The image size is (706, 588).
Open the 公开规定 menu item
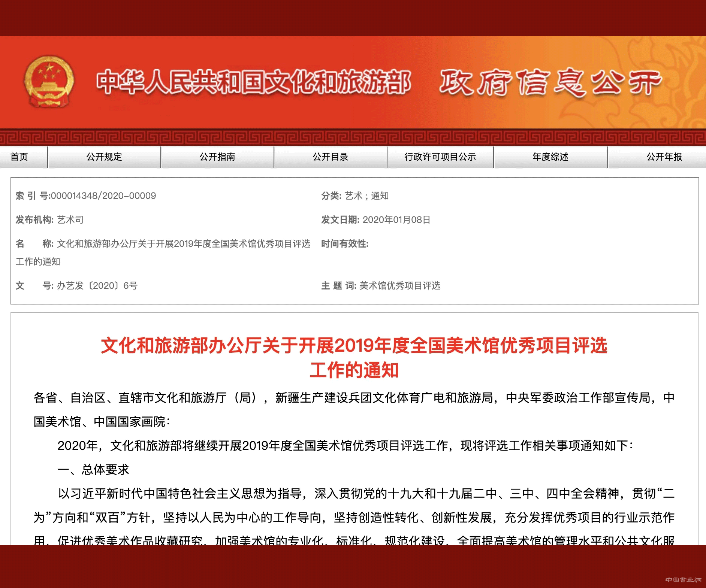click(x=105, y=157)
